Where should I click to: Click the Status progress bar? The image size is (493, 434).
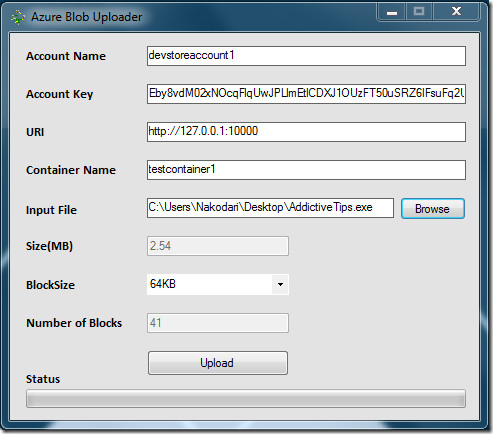tap(246, 398)
